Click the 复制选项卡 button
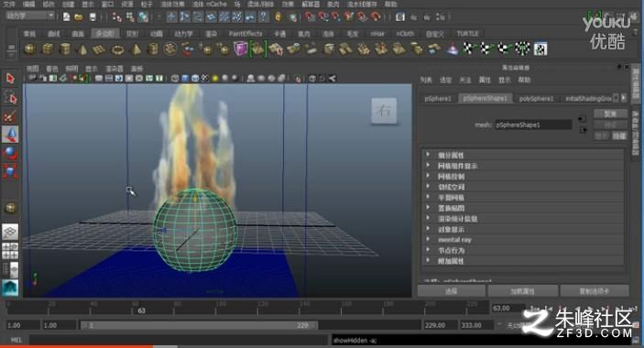The width and height of the screenshot is (644, 348). (x=595, y=291)
